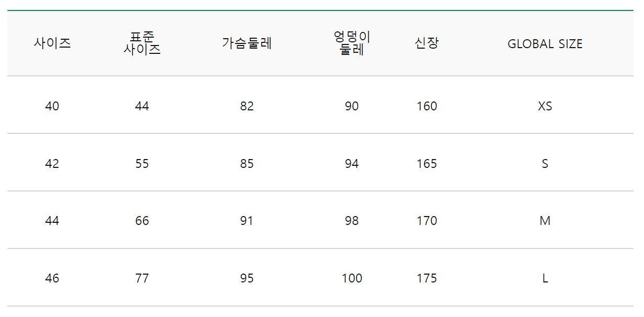Click the 신장 column header
This screenshot has height=317, width=644.
click(427, 43)
